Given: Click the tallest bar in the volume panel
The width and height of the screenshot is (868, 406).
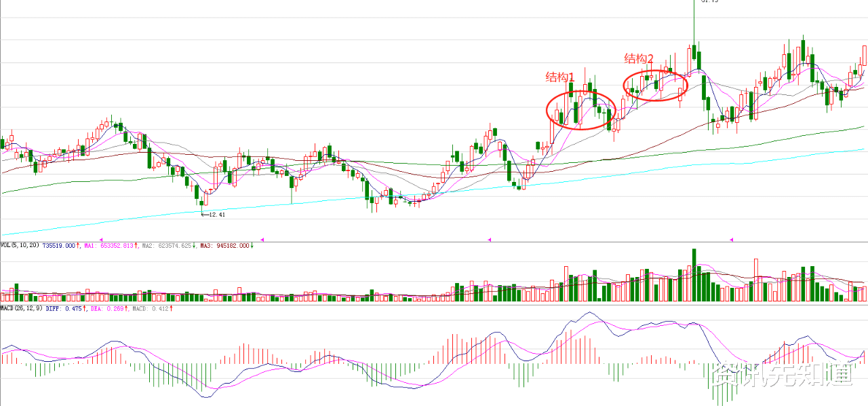Looking at the screenshot, I should pyautogui.click(x=694, y=275).
